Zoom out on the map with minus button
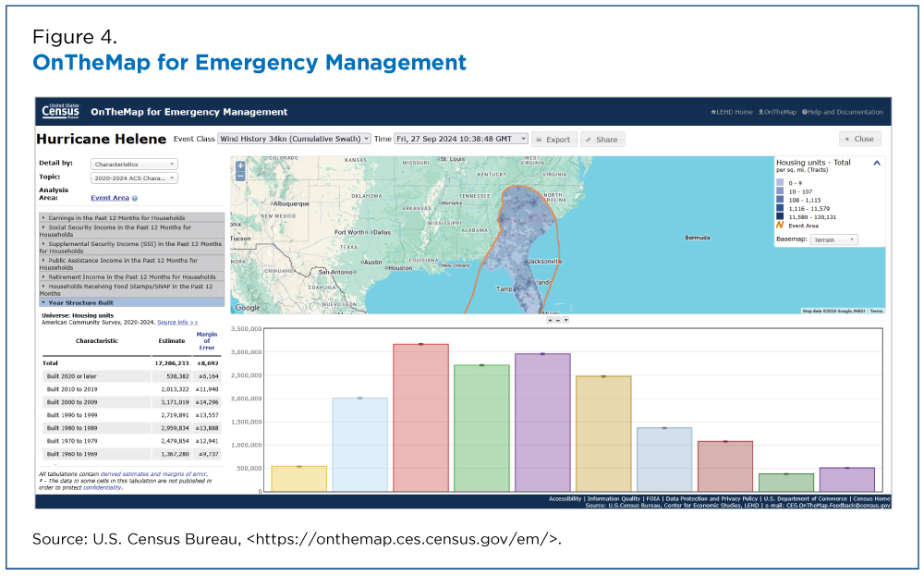 240,176
